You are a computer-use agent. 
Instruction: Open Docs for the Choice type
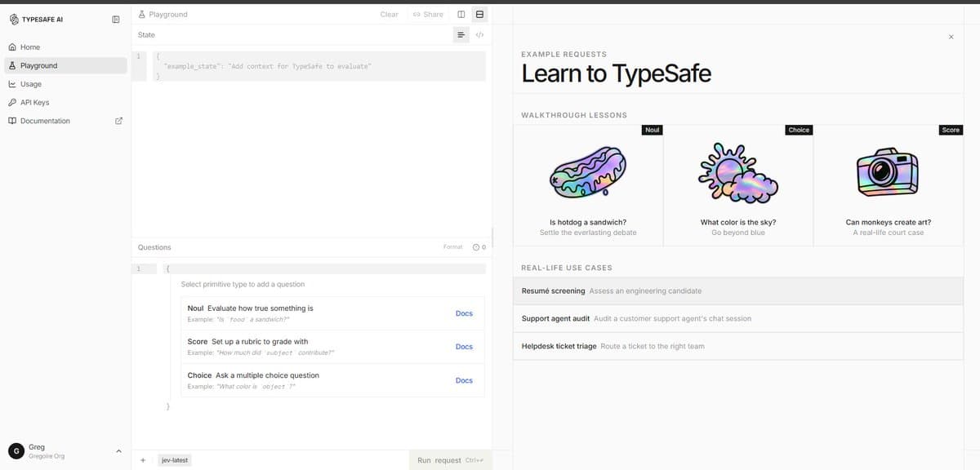click(464, 380)
